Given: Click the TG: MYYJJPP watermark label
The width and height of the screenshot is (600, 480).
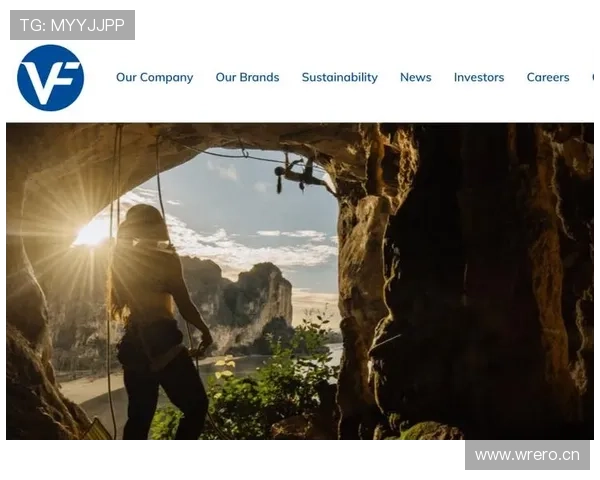Looking at the screenshot, I should pyautogui.click(x=72, y=25).
